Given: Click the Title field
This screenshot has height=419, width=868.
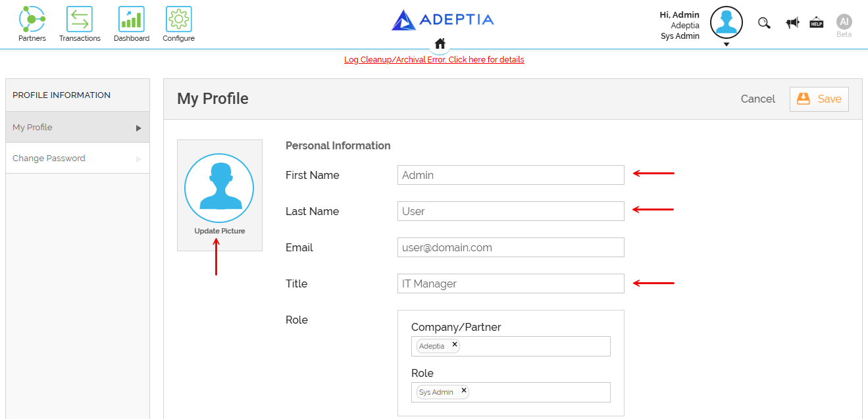Looking at the screenshot, I should [511, 283].
